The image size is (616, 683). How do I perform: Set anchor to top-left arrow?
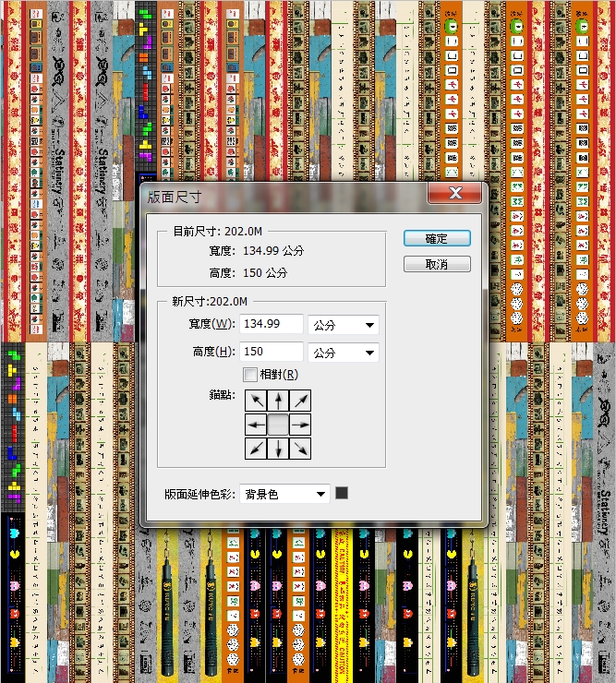tap(254, 401)
